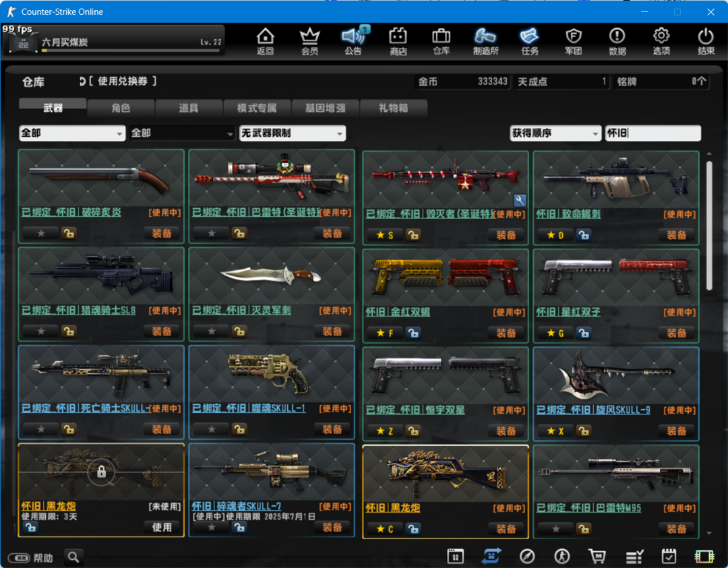728x568 pixels.
Task: Click the magnifier icon beside 帮助
Action: 73,557
